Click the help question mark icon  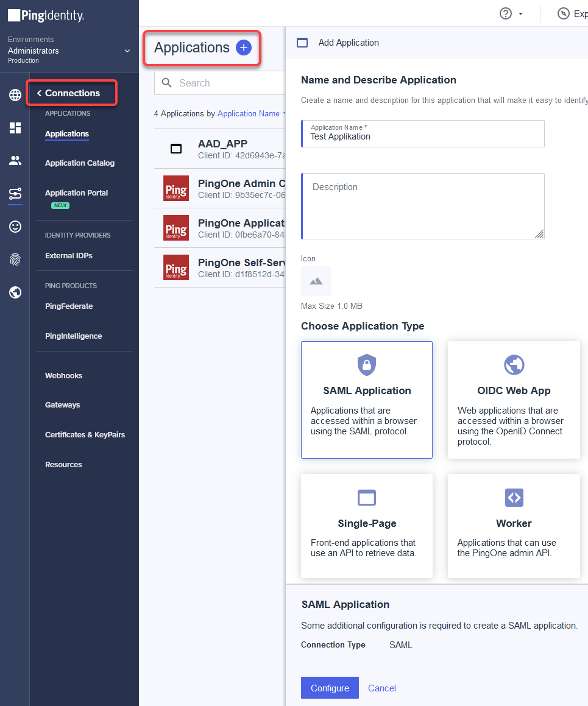point(505,13)
